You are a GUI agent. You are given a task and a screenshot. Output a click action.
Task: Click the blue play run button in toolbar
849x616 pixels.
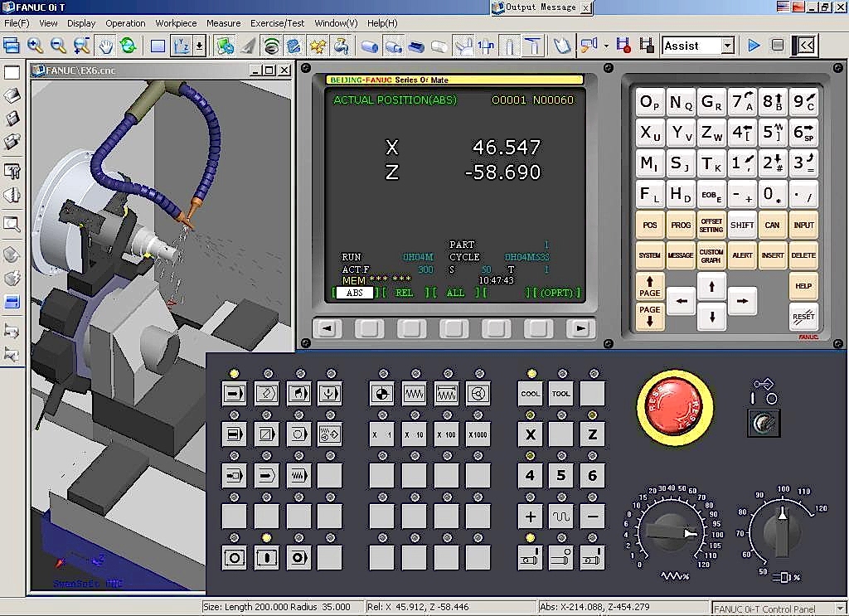(x=754, y=46)
